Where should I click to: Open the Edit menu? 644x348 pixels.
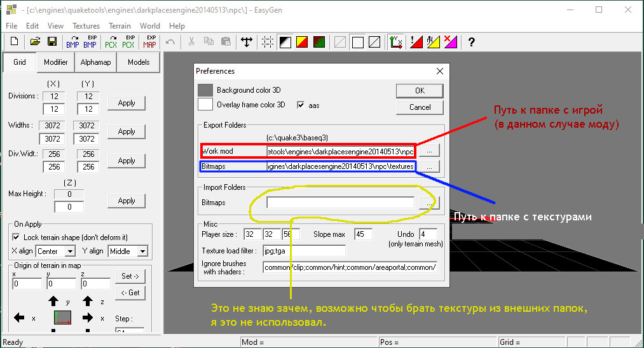(x=32, y=26)
